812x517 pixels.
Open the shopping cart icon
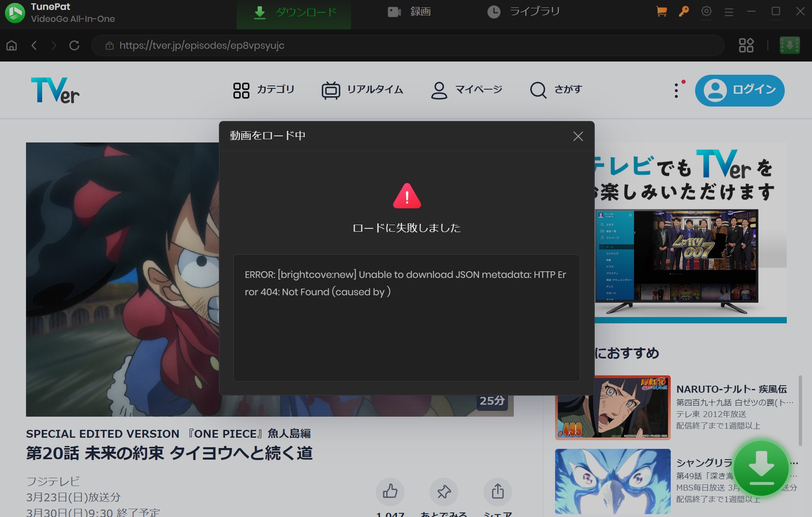(662, 12)
